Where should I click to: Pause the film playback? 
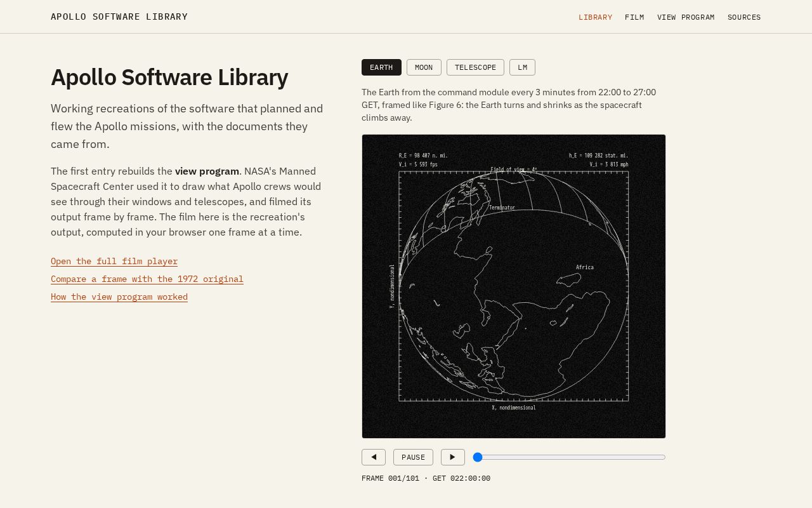[413, 457]
